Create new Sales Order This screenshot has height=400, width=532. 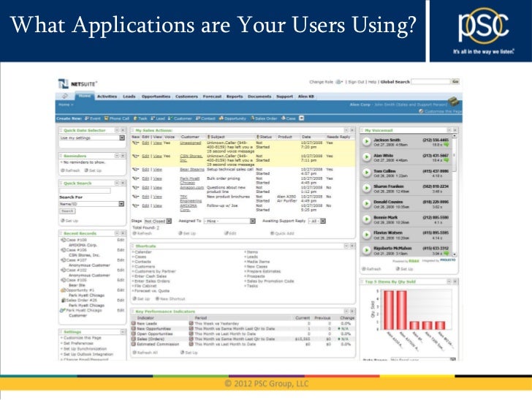[x=264, y=118]
